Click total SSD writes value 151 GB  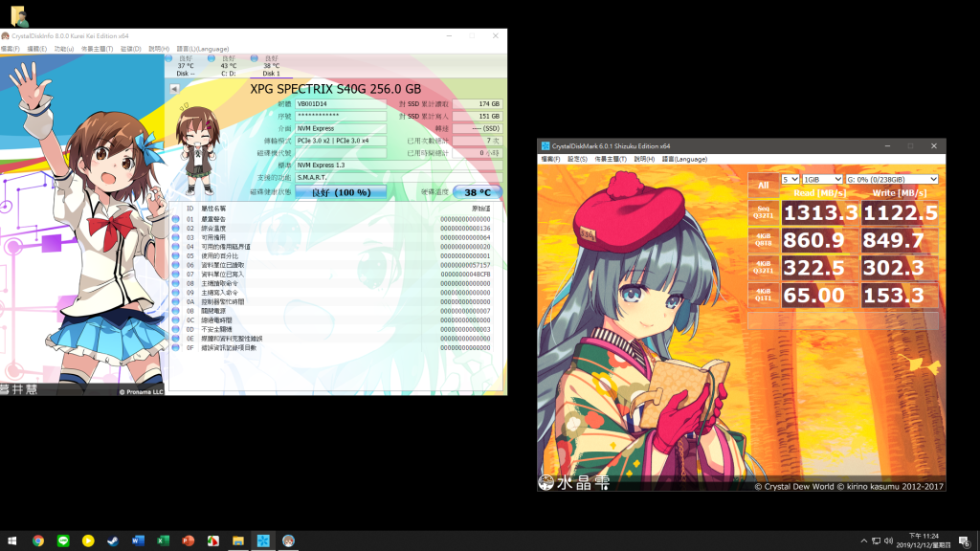point(478,116)
